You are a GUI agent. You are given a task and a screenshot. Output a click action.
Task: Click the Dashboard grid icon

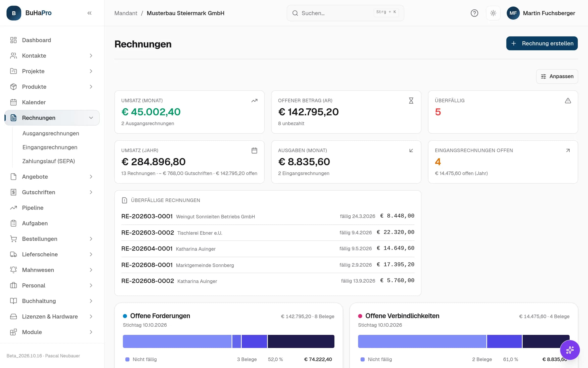tap(13, 40)
